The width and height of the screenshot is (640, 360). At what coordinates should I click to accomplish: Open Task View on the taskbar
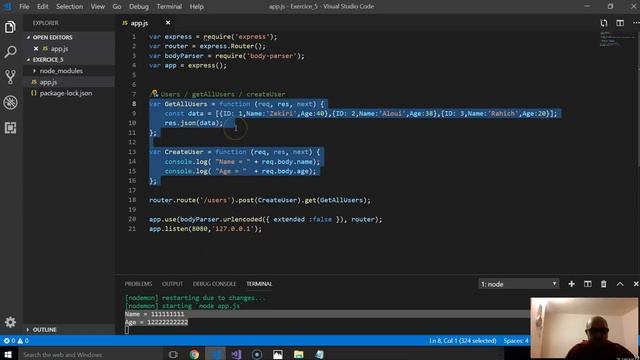[x=173, y=354]
